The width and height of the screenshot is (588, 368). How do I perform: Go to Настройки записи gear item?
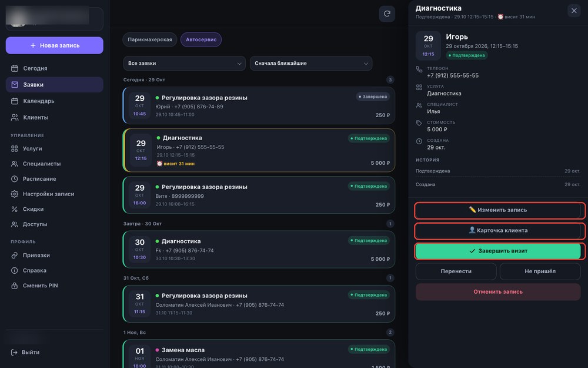(54, 194)
